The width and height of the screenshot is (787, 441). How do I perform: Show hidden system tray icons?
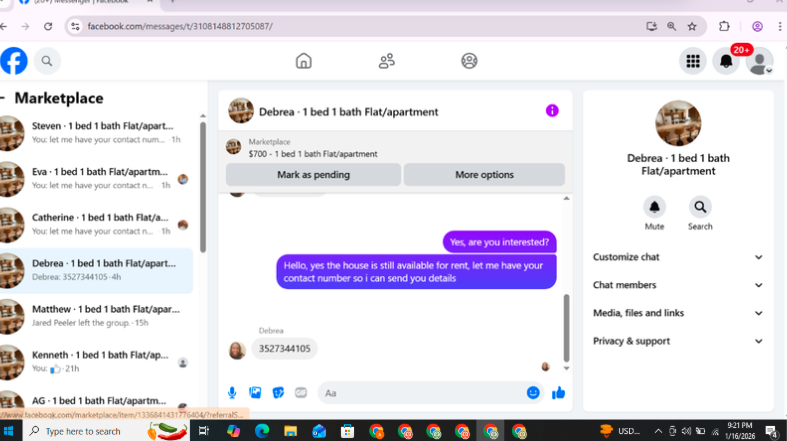(658, 431)
